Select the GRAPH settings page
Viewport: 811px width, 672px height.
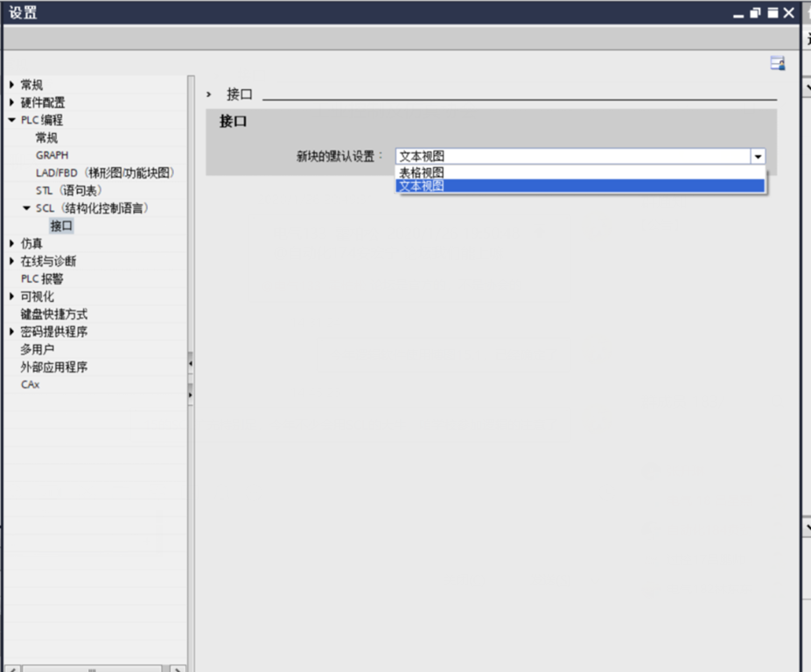pos(51,155)
